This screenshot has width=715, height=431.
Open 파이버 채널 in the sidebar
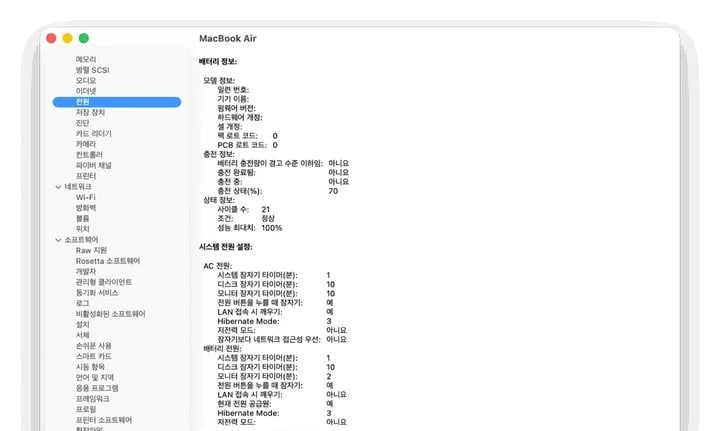click(x=93, y=165)
